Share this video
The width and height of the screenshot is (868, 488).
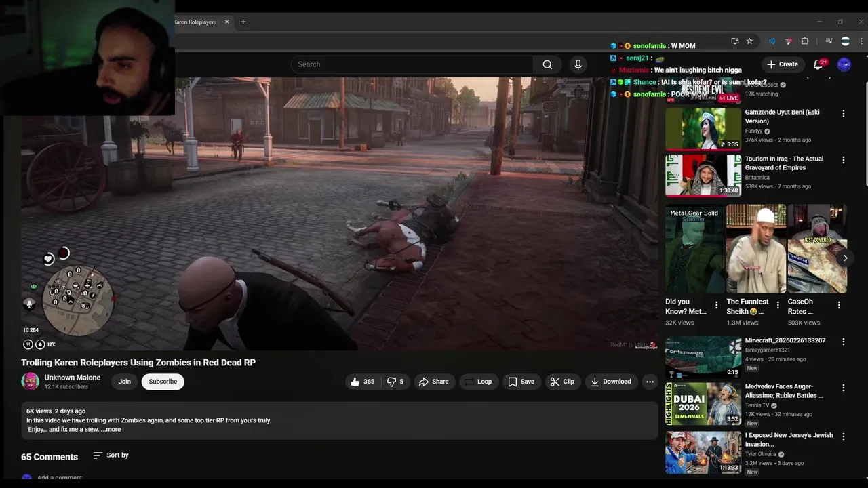point(433,382)
